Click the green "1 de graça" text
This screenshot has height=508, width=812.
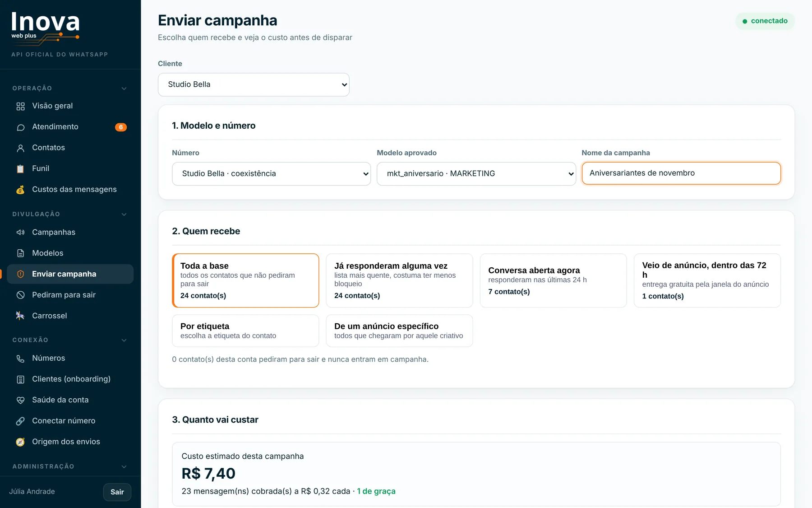pyautogui.click(x=376, y=491)
